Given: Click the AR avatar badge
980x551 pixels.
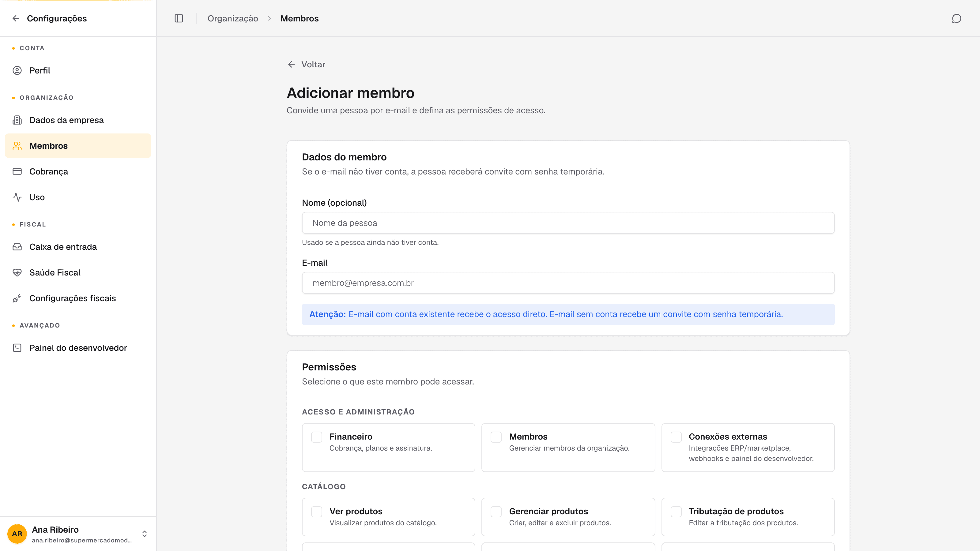Looking at the screenshot, I should pyautogui.click(x=17, y=534).
